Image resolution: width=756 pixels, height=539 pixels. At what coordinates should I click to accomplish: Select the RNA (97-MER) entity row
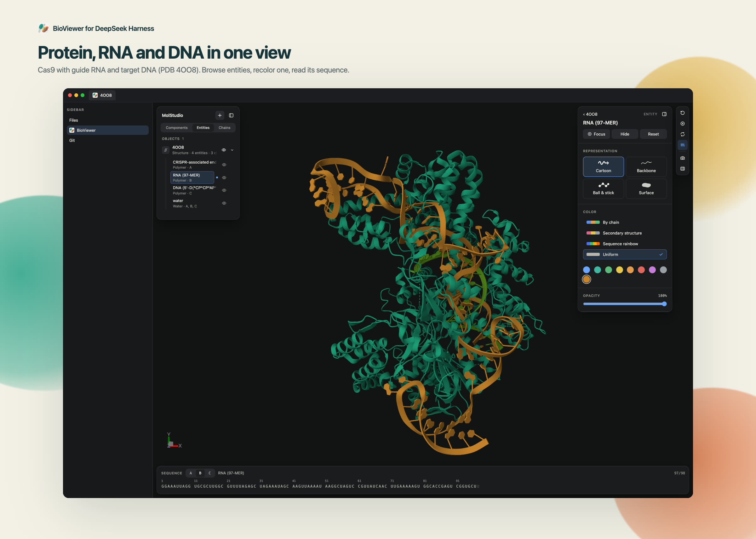(x=192, y=177)
